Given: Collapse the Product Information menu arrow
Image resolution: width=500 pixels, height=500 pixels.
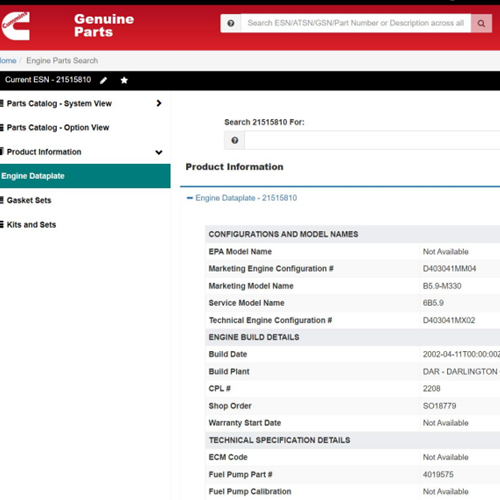Looking at the screenshot, I should click(159, 152).
